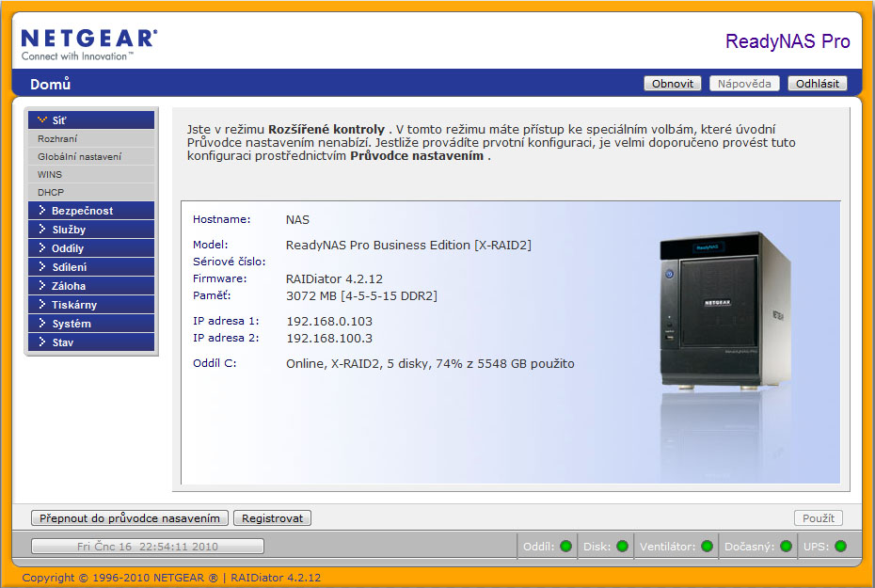Collapse the Síť menu section
The image size is (875, 588).
click(x=91, y=119)
